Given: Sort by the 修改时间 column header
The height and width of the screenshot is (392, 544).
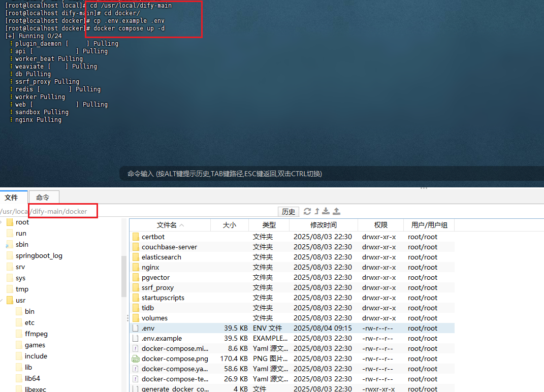Looking at the screenshot, I should pos(324,225).
